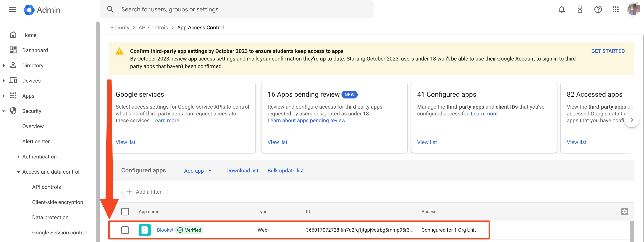Image resolution: width=644 pixels, height=242 pixels.
Task: Click the Download list link
Action: click(x=242, y=171)
